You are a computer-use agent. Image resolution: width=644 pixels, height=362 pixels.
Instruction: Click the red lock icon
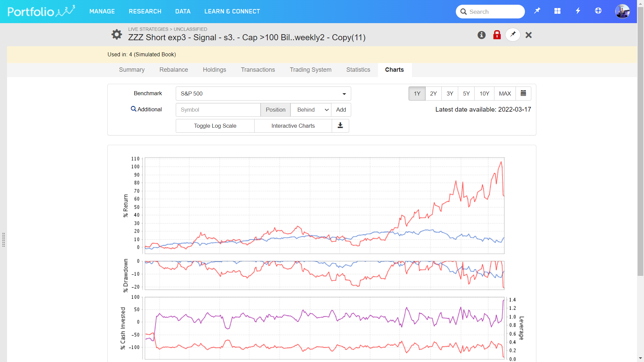[497, 35]
